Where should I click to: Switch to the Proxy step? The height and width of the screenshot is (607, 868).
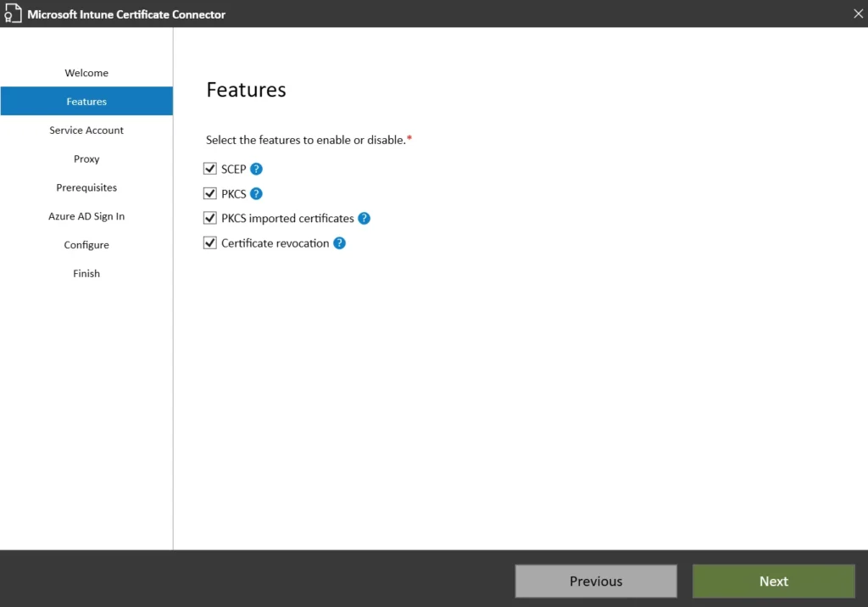click(86, 159)
